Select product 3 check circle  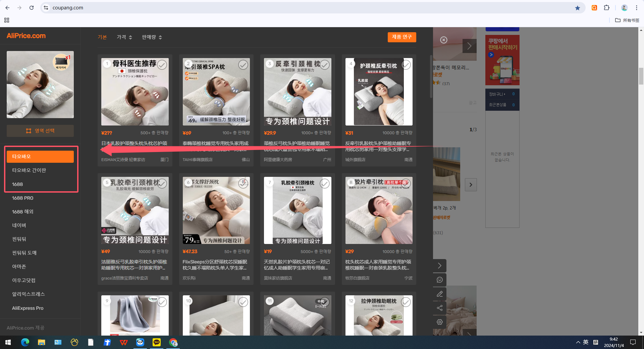pos(325,64)
